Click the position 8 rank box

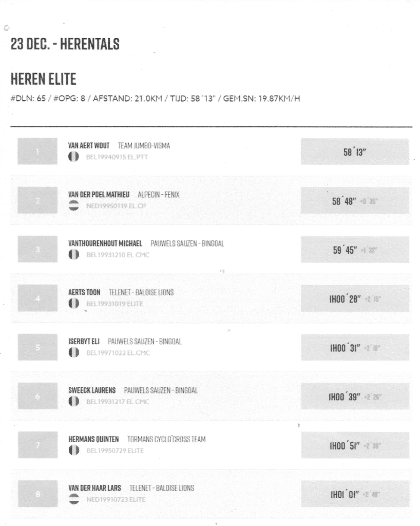pos(39,494)
